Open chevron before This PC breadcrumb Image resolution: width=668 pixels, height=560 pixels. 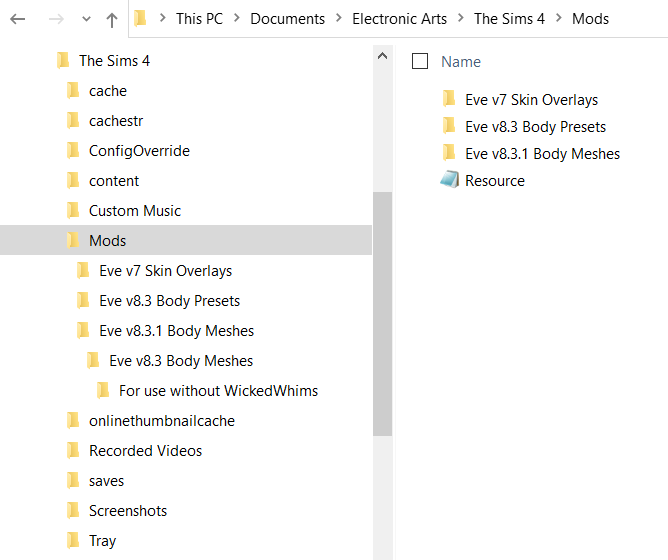(162, 18)
